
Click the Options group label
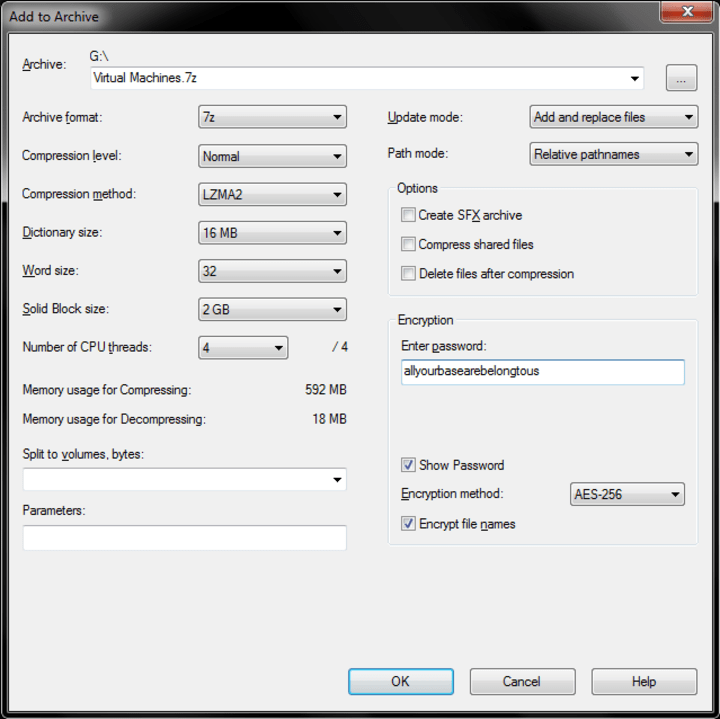point(417,188)
